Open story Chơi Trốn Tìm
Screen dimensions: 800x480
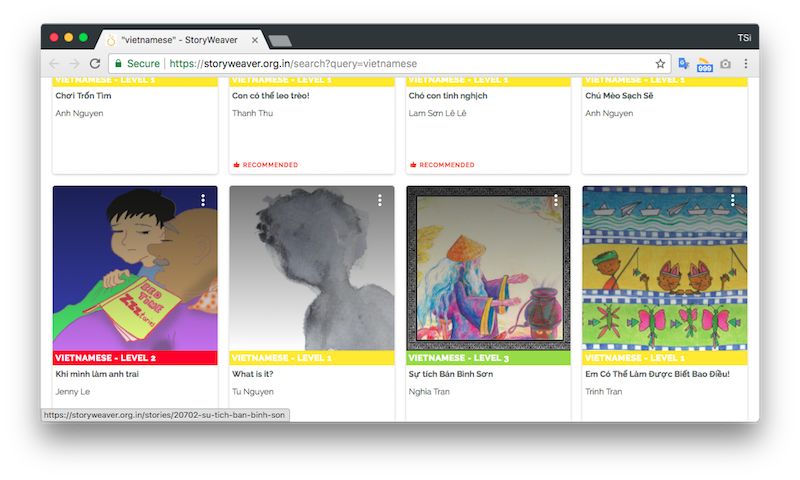[x=83, y=95]
